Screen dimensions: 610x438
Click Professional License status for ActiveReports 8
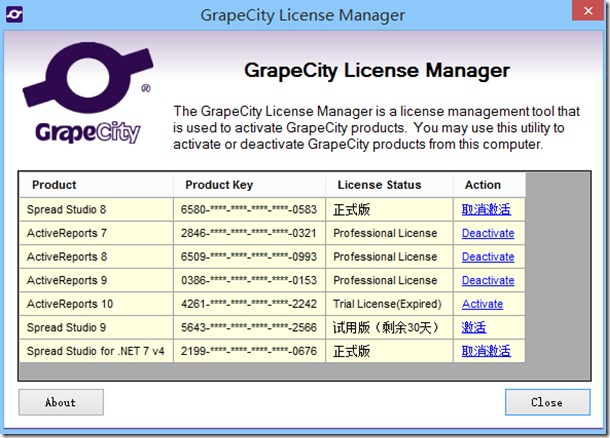(389, 257)
